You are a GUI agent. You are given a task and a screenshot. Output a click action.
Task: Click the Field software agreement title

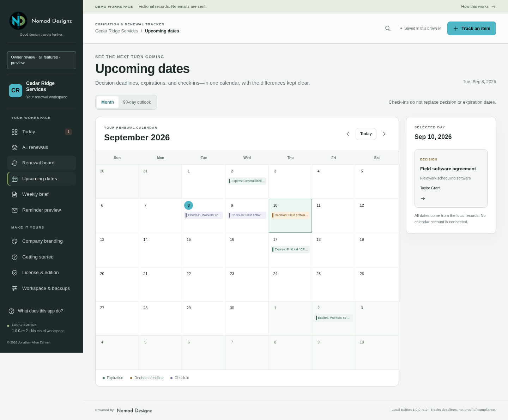pos(448,169)
